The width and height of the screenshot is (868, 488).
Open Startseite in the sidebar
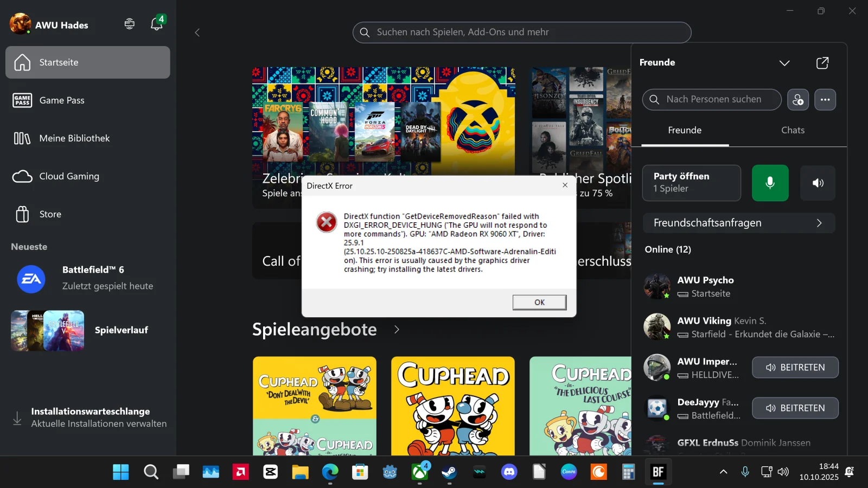88,62
